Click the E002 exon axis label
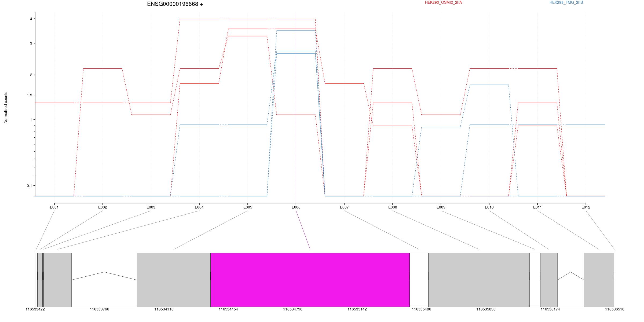Screen dimensions: 644x322 click(x=103, y=207)
